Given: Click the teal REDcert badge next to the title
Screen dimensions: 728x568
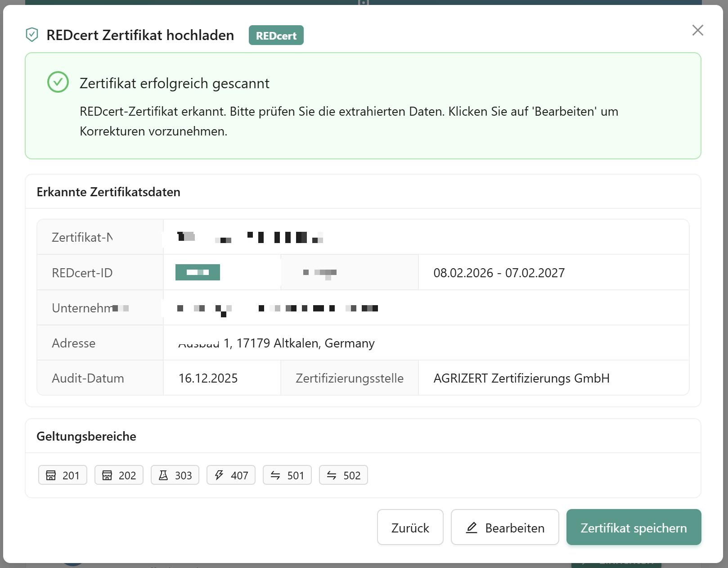Looking at the screenshot, I should point(276,35).
